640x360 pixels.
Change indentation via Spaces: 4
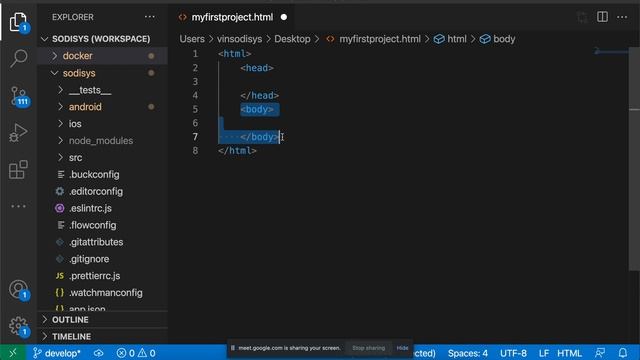[x=468, y=353]
